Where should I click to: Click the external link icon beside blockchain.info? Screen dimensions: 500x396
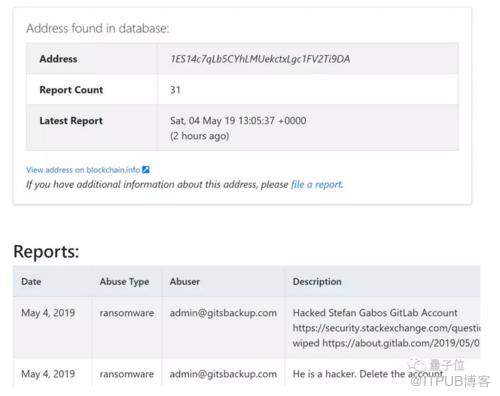tap(146, 170)
